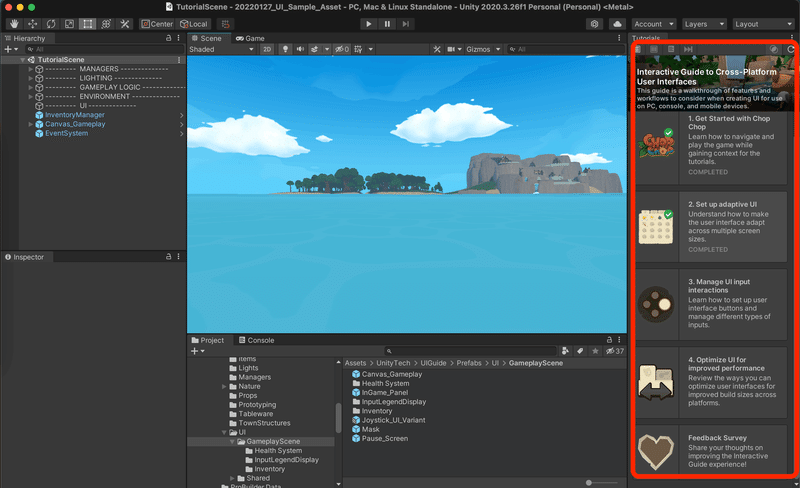
Task: Step forward one frame
Action: (x=406, y=24)
